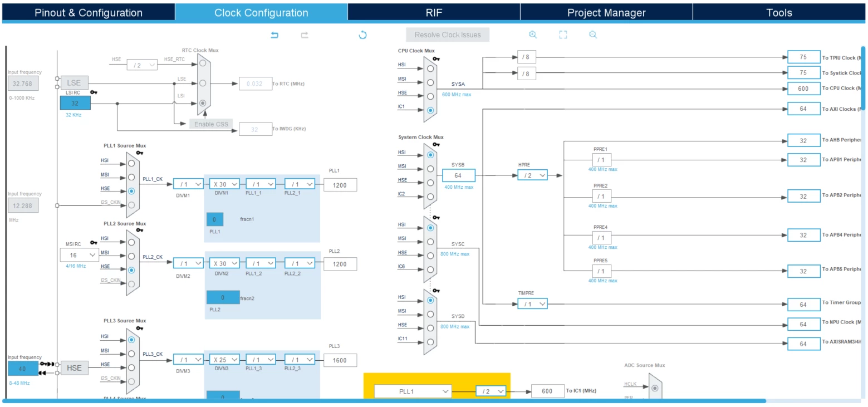Click the zoom out magnifier icon
Viewport: 868px width, 407px height.
[593, 35]
